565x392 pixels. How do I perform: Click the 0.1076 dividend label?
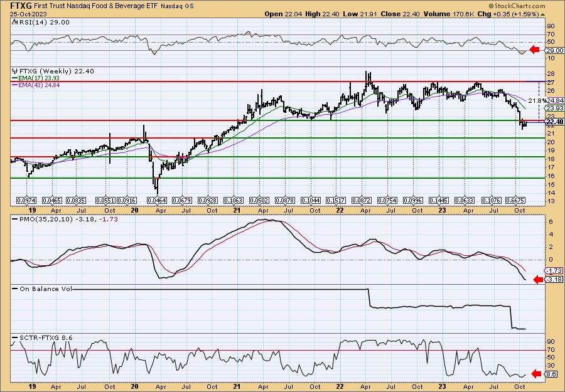[x=490, y=200]
